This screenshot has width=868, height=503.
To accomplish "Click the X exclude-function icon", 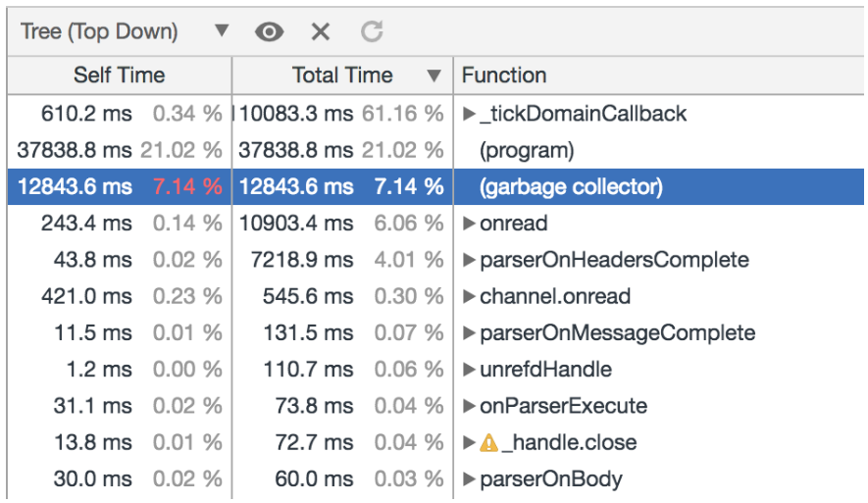I will click(321, 32).
